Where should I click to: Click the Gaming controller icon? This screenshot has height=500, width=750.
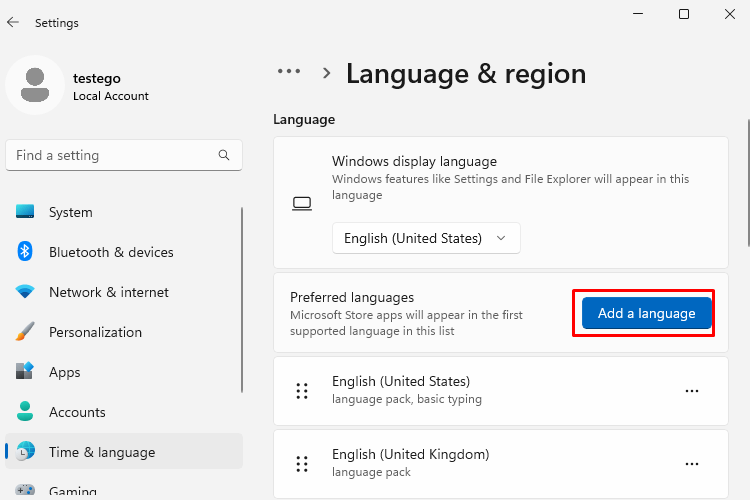point(25,490)
